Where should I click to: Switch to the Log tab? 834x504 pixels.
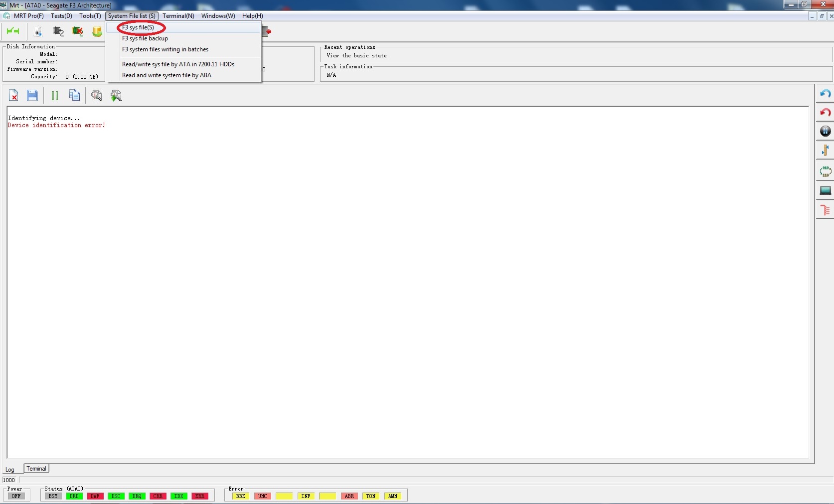click(x=10, y=470)
